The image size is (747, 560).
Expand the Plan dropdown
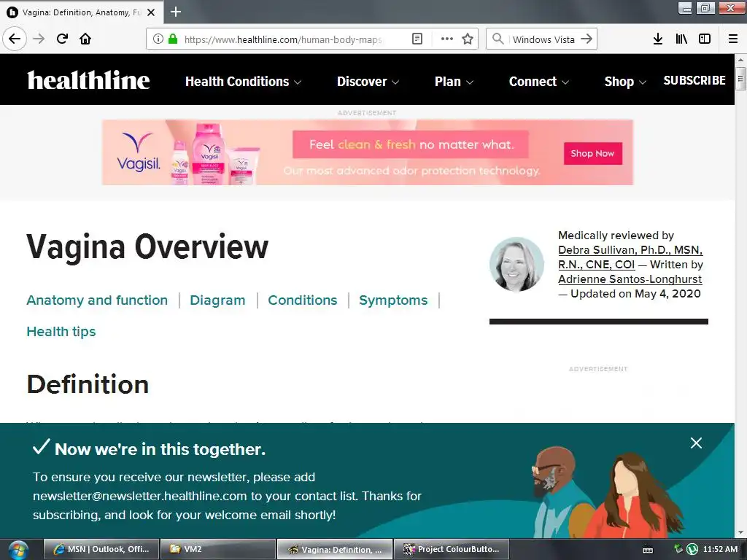click(x=454, y=82)
